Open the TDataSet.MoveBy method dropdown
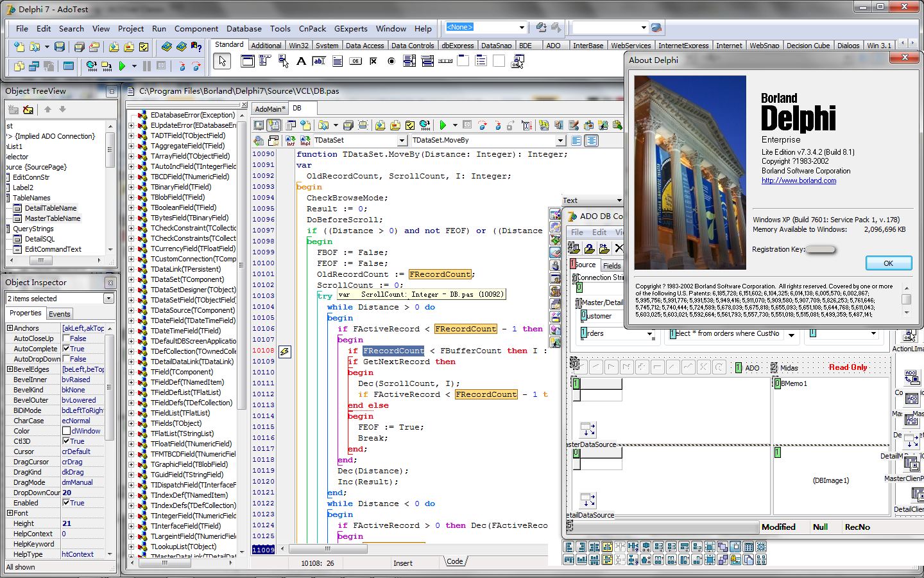924x578 pixels. [560, 141]
